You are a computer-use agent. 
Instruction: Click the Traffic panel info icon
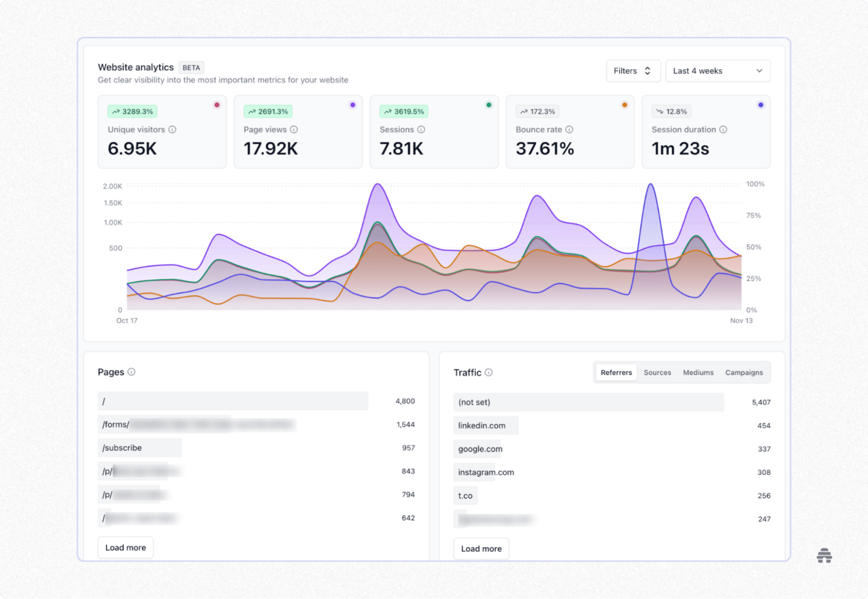click(x=488, y=373)
